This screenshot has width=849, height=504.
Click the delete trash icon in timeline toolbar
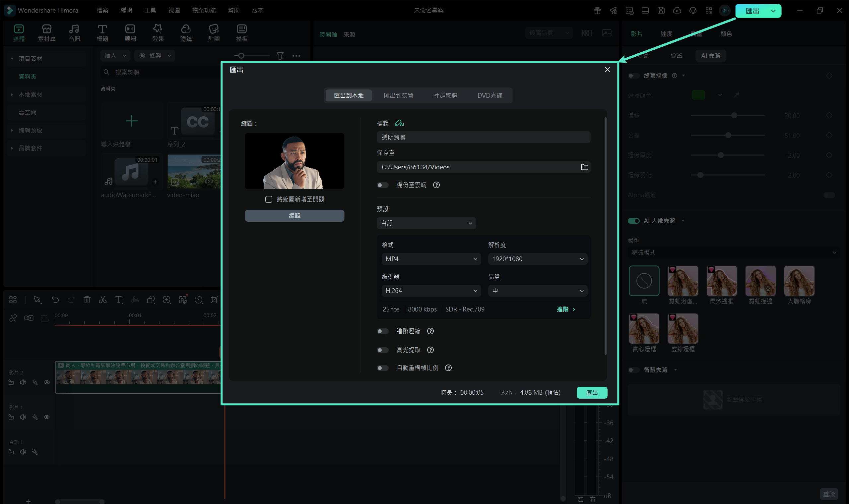click(87, 300)
